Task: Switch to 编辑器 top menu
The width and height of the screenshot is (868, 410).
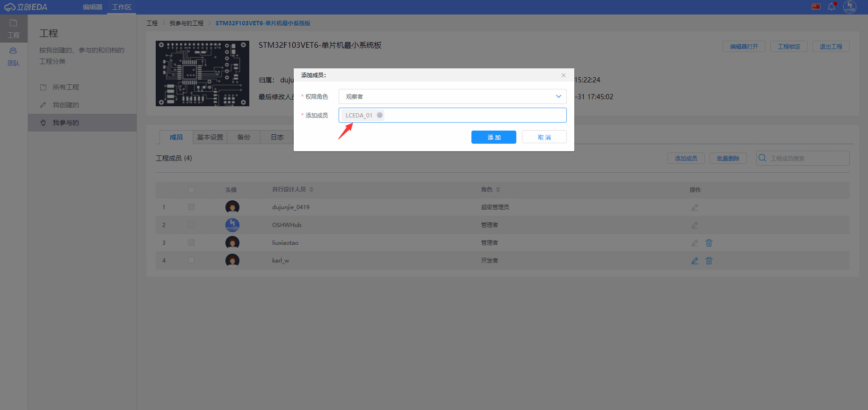Action: pos(93,7)
